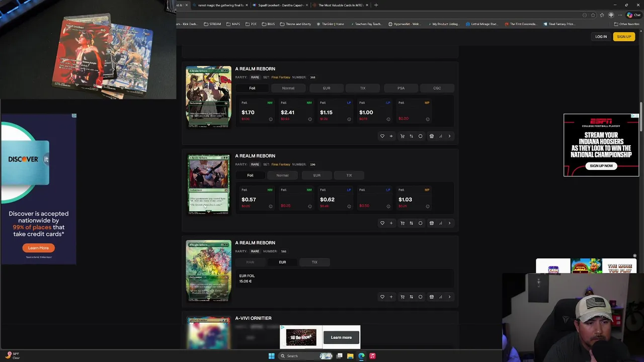644x362 pixels.
Task: Open Final Fantasy set link on card 196
Action: point(281,164)
